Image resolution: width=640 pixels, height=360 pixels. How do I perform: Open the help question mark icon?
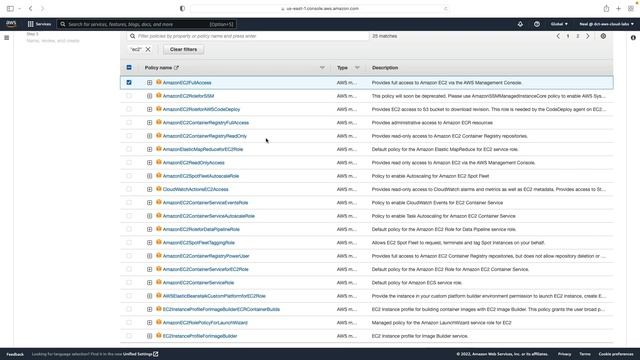(537, 24)
